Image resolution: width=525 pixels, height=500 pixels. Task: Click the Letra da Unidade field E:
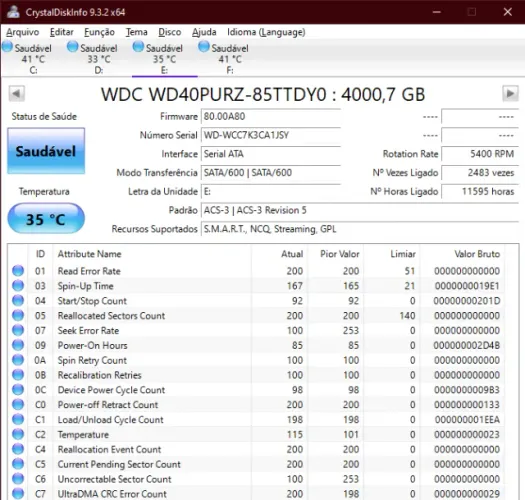coord(271,192)
